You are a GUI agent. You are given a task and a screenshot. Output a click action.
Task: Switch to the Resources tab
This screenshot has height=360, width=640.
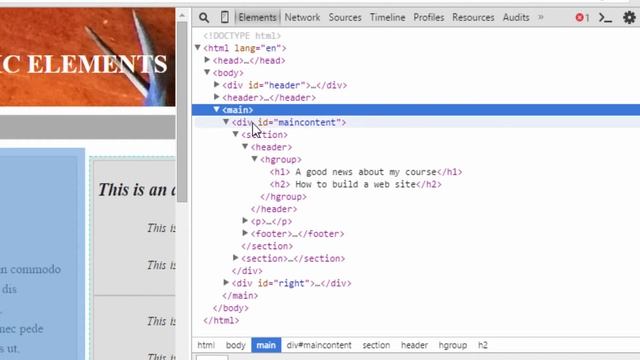(473, 18)
